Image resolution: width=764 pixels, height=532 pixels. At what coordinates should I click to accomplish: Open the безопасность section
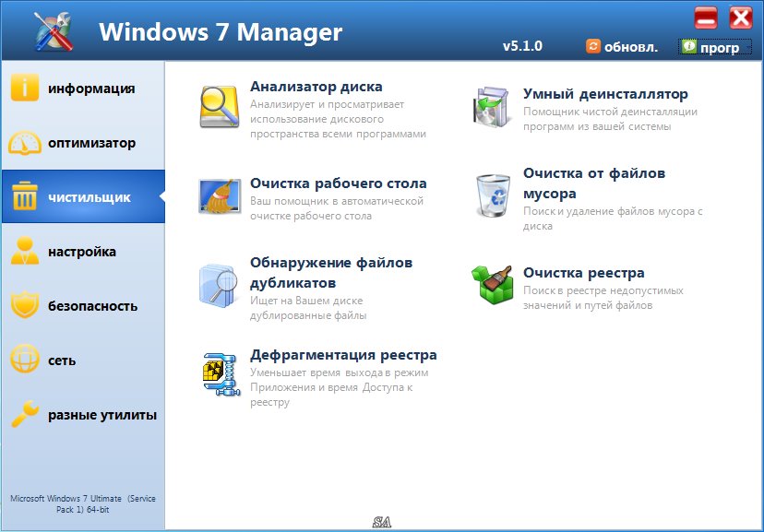(x=83, y=306)
